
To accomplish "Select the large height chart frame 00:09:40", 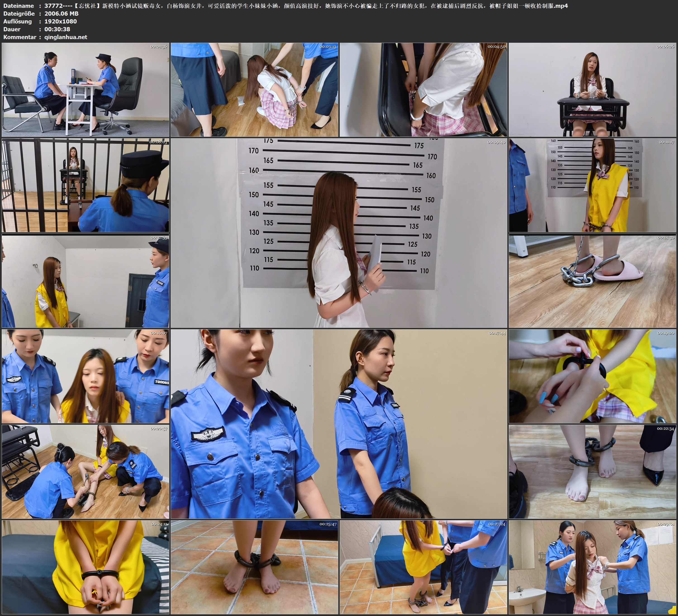I will pos(339,233).
